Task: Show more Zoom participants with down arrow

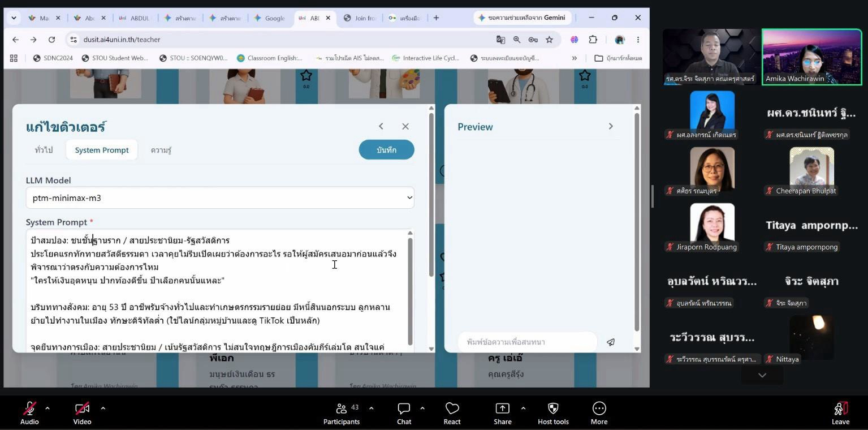Action: 762,375
